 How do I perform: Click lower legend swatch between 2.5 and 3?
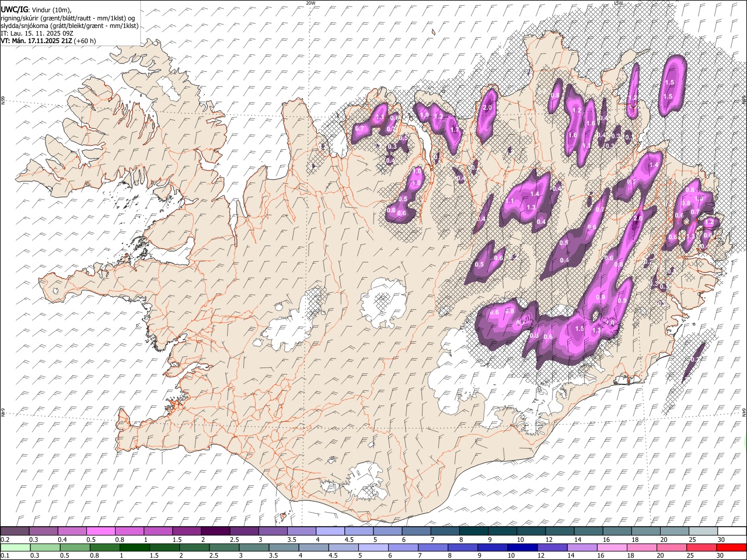coord(224,547)
